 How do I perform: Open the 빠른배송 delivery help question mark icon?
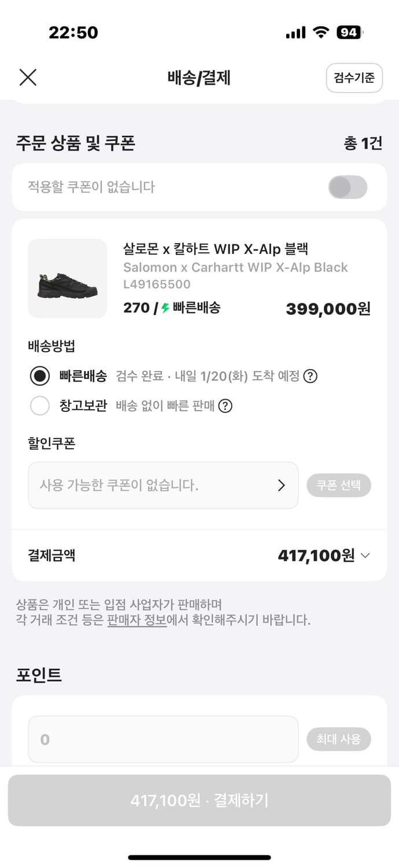tap(311, 376)
